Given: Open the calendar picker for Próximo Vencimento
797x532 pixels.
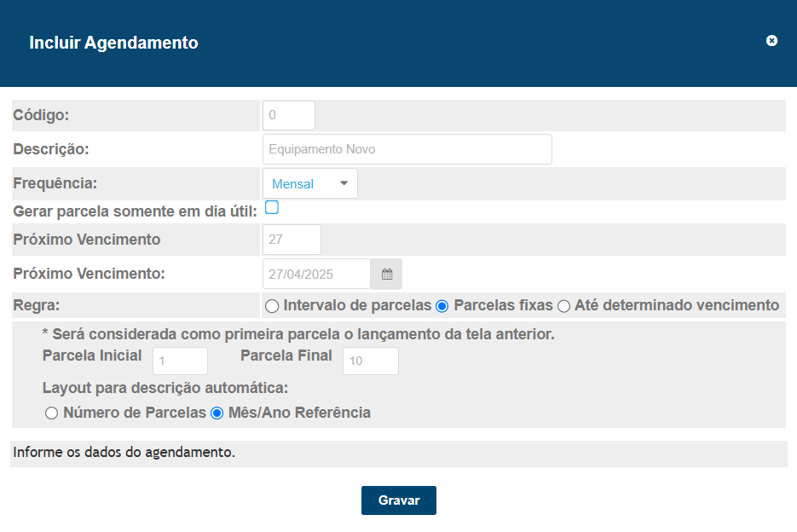Looking at the screenshot, I should [x=387, y=275].
